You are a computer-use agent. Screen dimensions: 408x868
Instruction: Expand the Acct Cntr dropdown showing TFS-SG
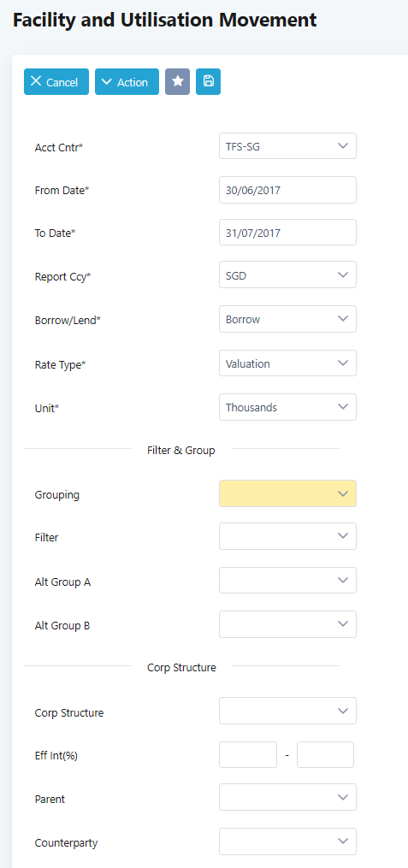click(x=288, y=146)
